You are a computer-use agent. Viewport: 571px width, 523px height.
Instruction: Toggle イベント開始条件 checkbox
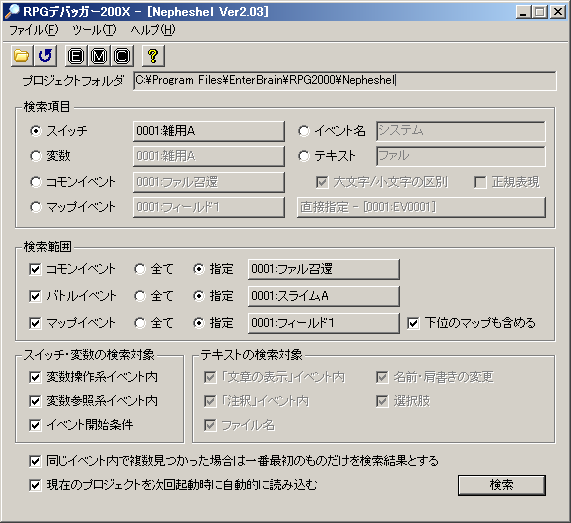pos(35,425)
